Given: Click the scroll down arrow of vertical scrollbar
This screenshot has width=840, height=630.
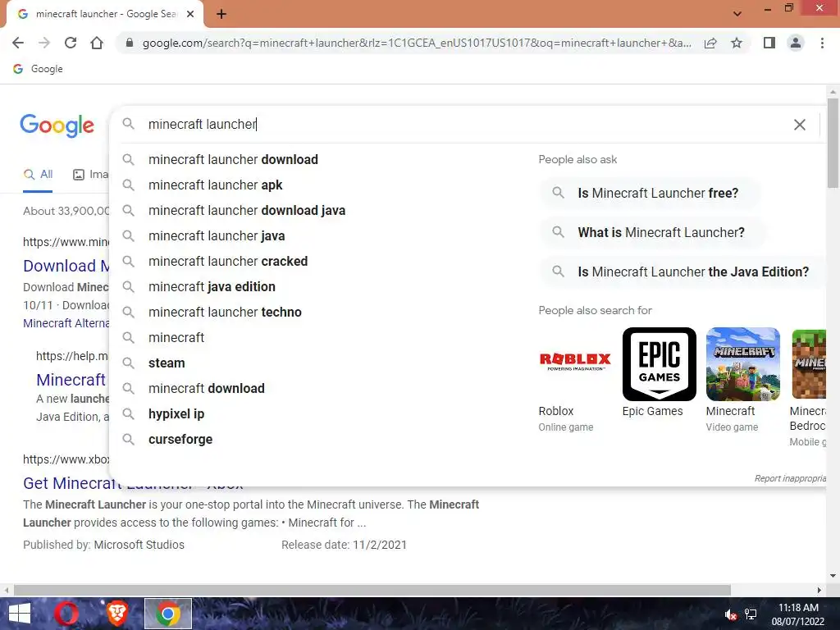Looking at the screenshot, I should click(833, 577).
